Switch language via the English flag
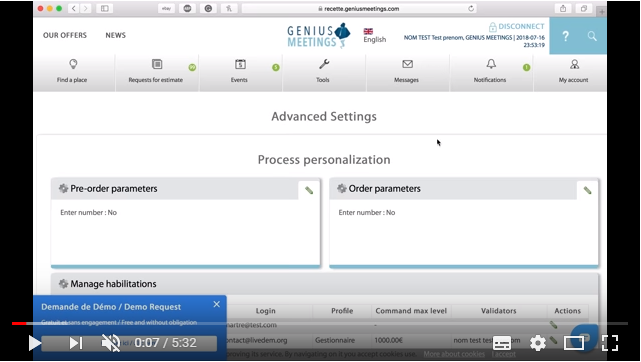The width and height of the screenshot is (641, 362). click(x=368, y=31)
